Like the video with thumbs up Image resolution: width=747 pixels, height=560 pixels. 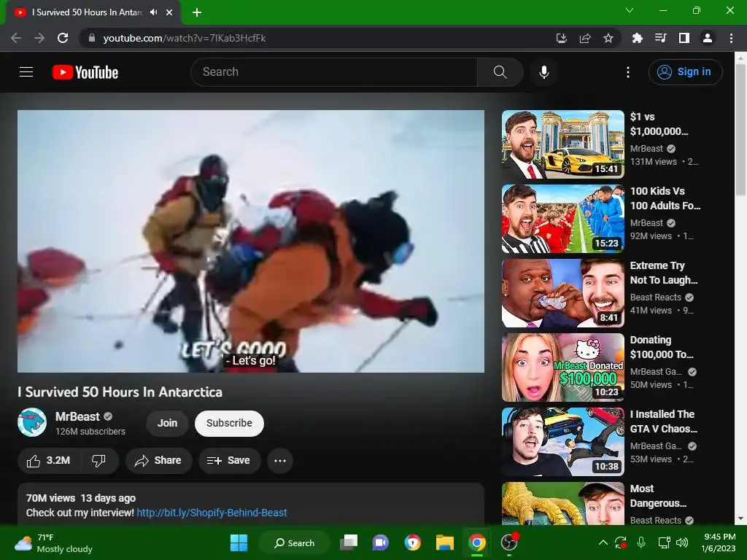[x=48, y=461]
